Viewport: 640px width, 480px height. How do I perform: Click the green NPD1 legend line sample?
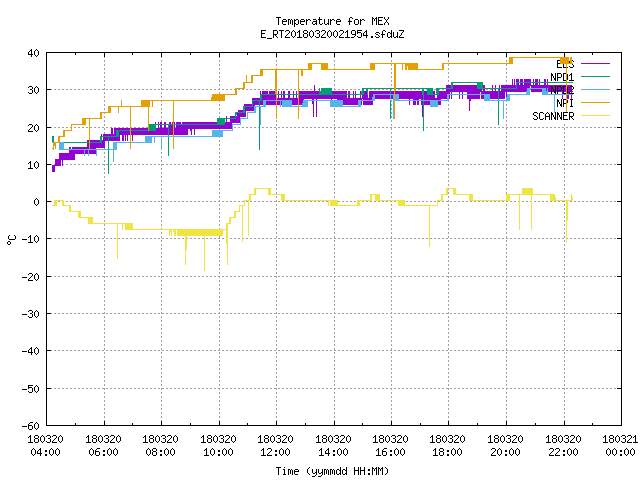595,76
